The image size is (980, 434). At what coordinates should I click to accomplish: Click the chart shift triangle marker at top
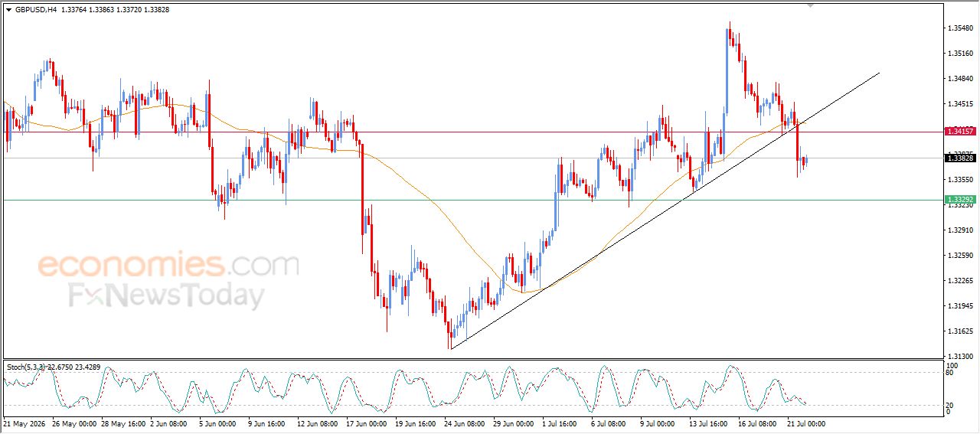coord(811,5)
